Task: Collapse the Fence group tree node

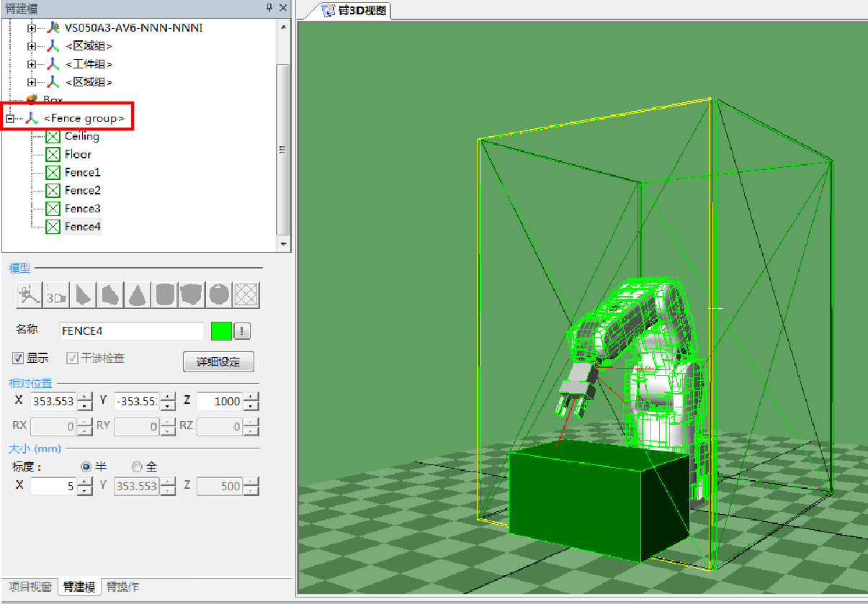Action: coord(9,118)
